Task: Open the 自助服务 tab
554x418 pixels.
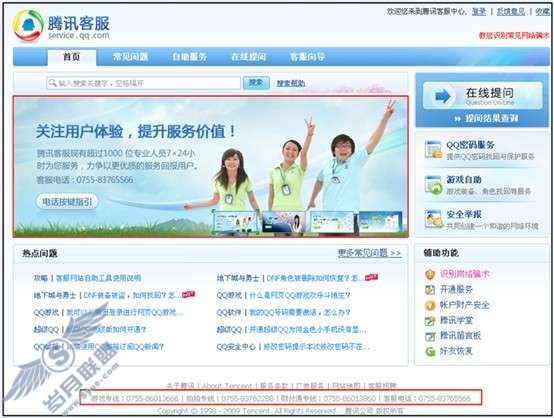Action: (x=189, y=57)
